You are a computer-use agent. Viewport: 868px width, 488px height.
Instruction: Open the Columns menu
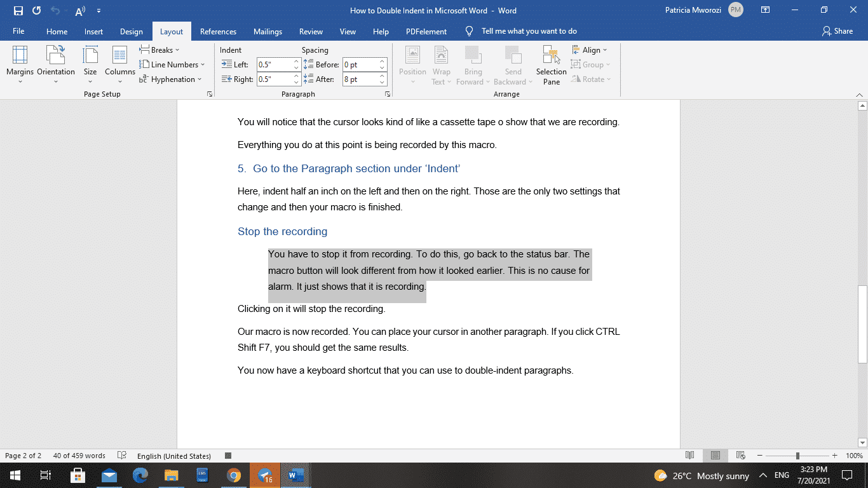[x=119, y=64]
